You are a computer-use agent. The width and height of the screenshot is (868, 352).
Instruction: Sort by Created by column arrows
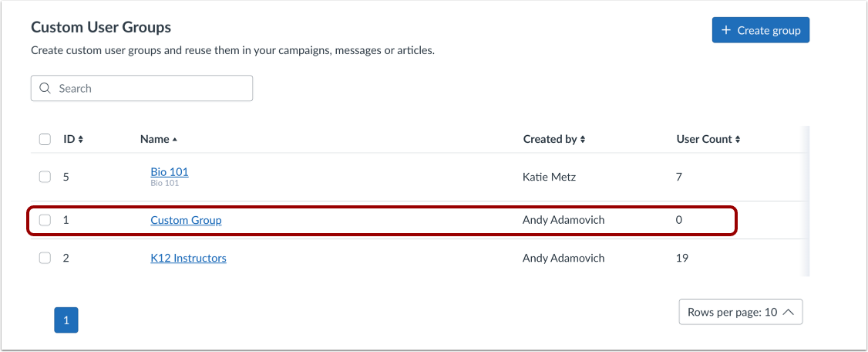(583, 140)
